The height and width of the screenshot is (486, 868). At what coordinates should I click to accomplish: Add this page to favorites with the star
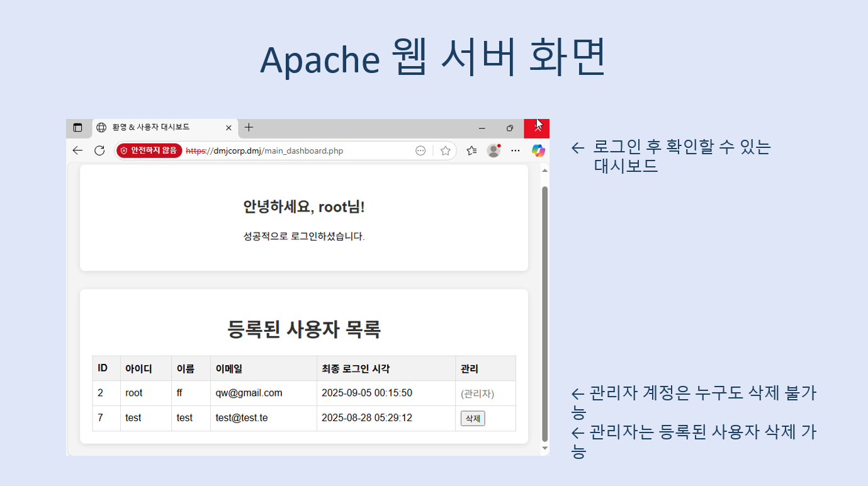point(445,150)
